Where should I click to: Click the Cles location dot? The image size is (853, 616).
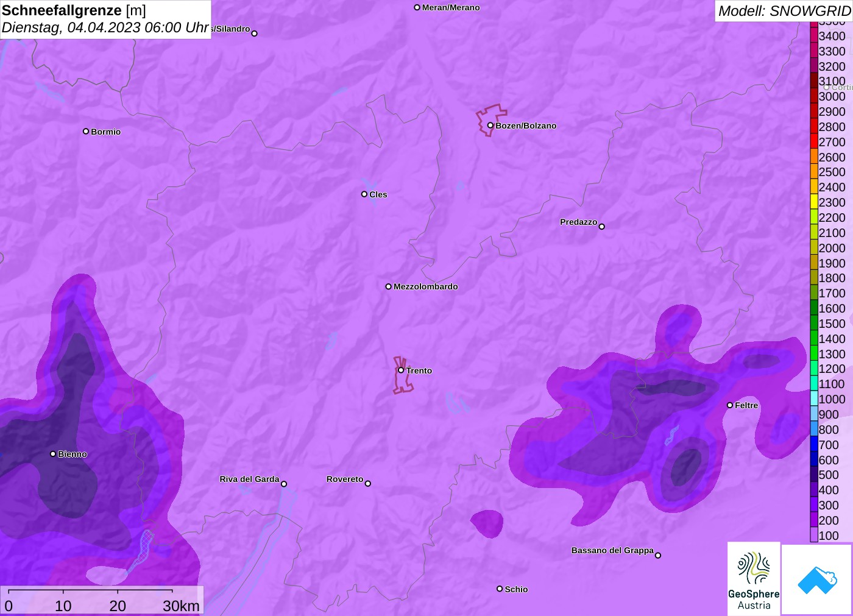tap(364, 194)
